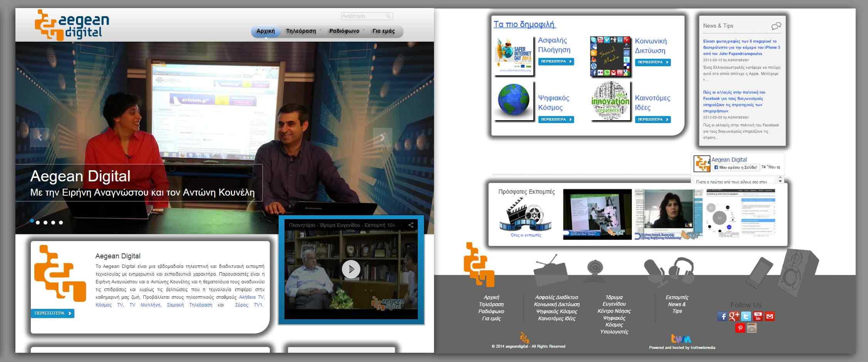
Task: Click ΠΕΡΙΣΣΟΤΕΡΑ under Ασφαλής Πλοήγηση
Action: pos(556,62)
